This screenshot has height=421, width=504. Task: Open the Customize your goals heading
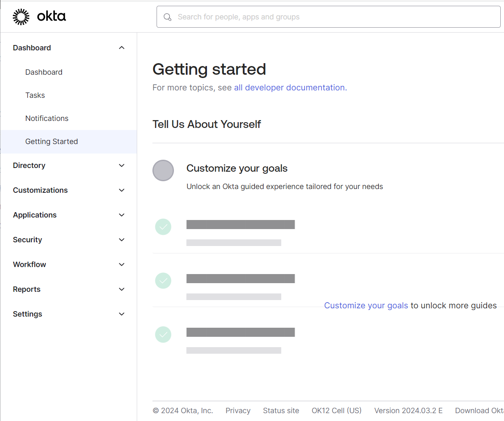pyautogui.click(x=237, y=168)
